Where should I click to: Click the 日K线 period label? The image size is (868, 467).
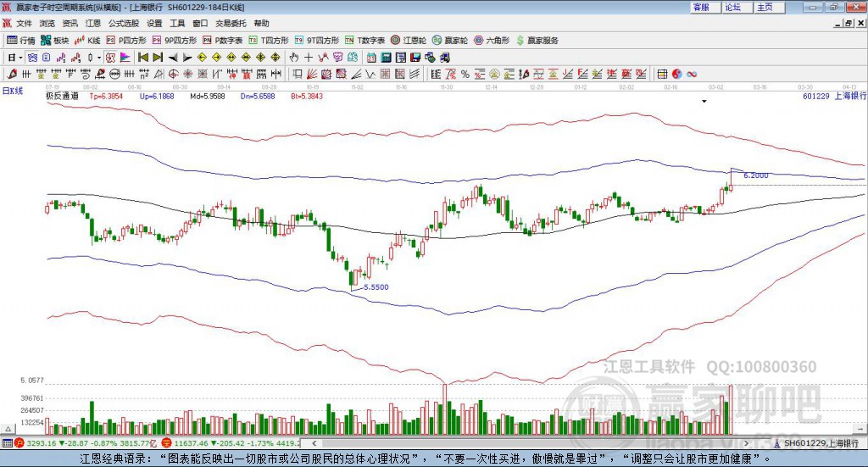click(x=12, y=91)
